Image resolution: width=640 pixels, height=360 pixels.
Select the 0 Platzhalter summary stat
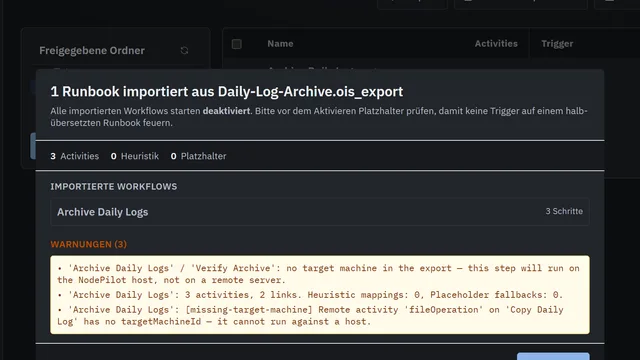198,156
